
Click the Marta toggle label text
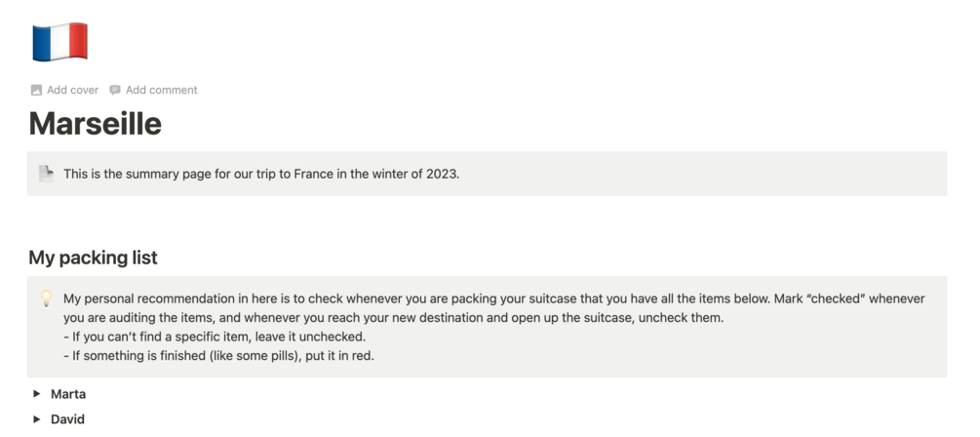[68, 394]
